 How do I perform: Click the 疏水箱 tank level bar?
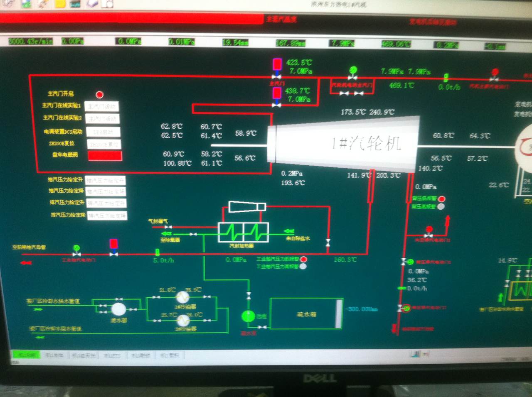coord(339,314)
